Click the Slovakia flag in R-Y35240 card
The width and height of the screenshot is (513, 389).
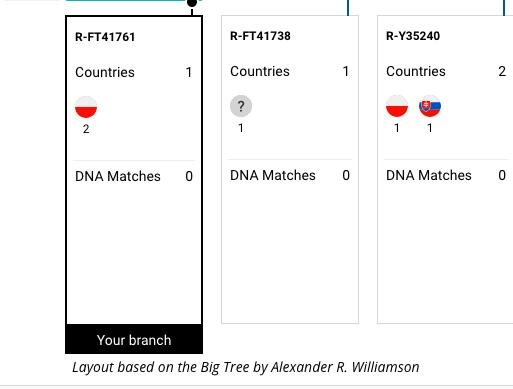click(430, 106)
